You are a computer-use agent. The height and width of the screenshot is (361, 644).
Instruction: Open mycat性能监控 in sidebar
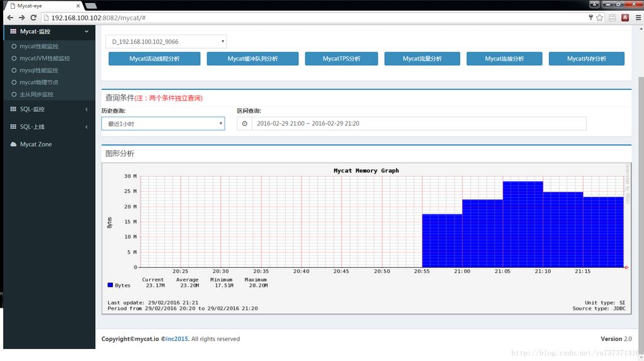pyautogui.click(x=39, y=47)
